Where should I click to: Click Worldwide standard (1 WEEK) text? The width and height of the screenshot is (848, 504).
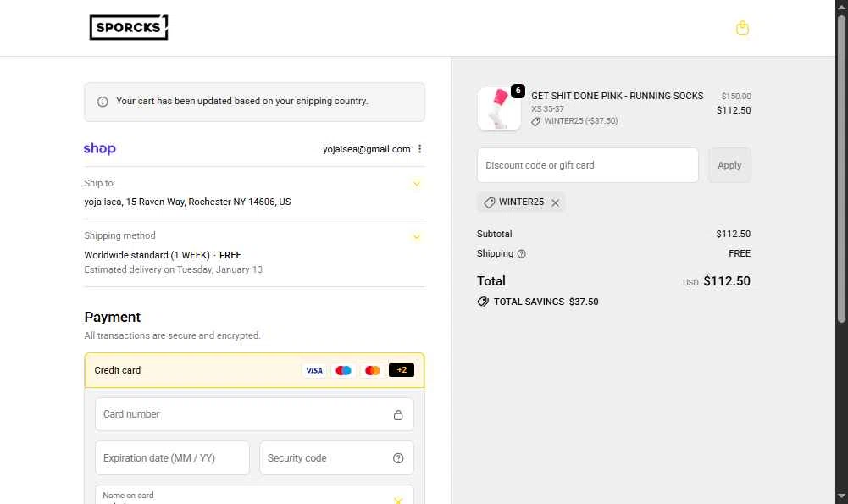147,255
